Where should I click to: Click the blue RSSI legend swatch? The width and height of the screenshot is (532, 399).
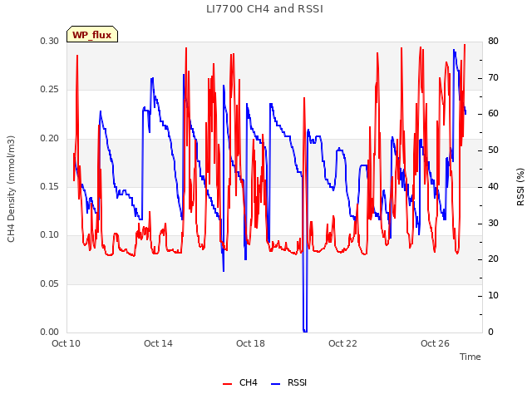point(275,384)
